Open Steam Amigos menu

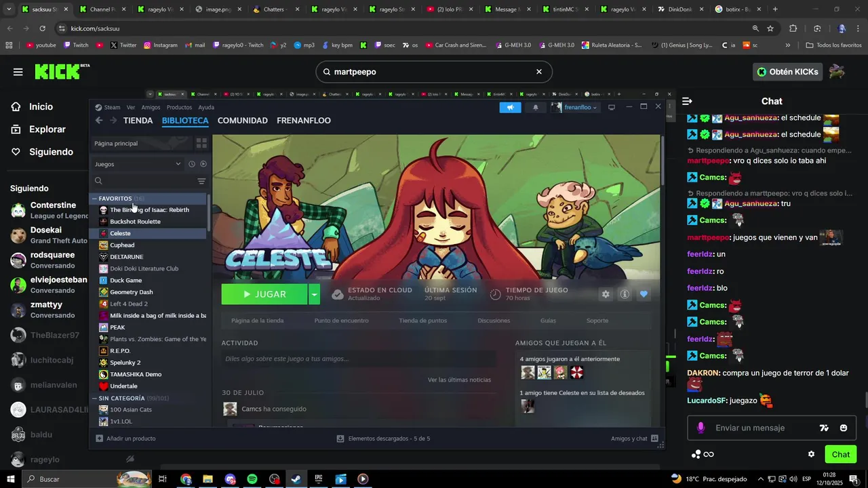[x=151, y=107]
